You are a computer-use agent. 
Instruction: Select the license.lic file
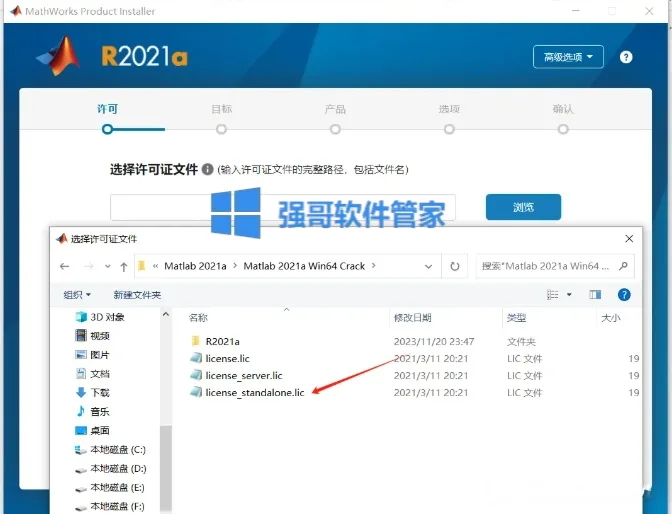click(227, 358)
